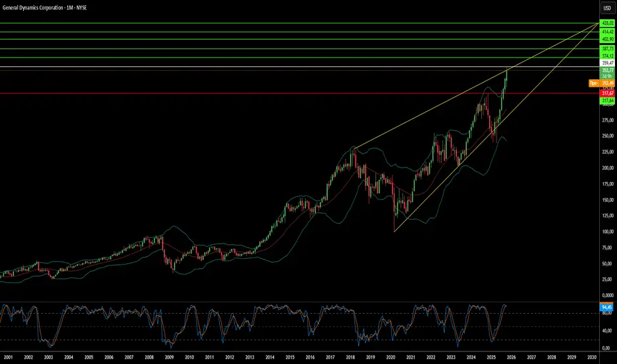Click the 2020 label on time axis
This screenshot has height=364, width=617.
pos(391,357)
